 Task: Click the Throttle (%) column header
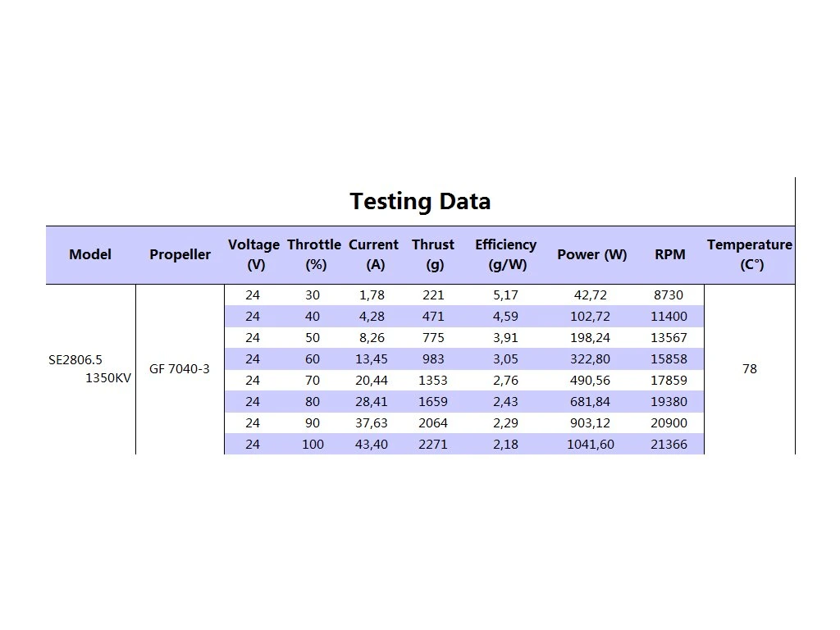click(x=314, y=254)
